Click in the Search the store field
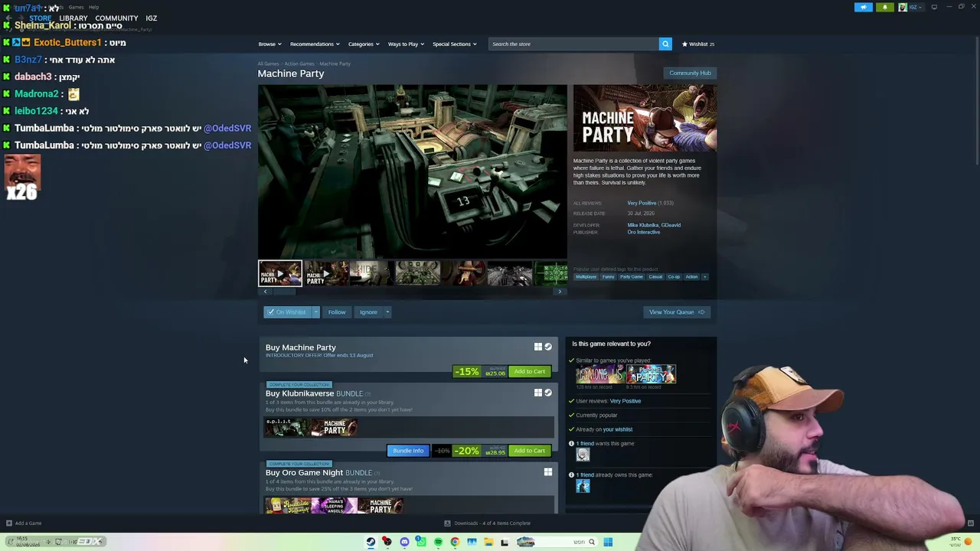This screenshot has width=980, height=551. tap(573, 44)
